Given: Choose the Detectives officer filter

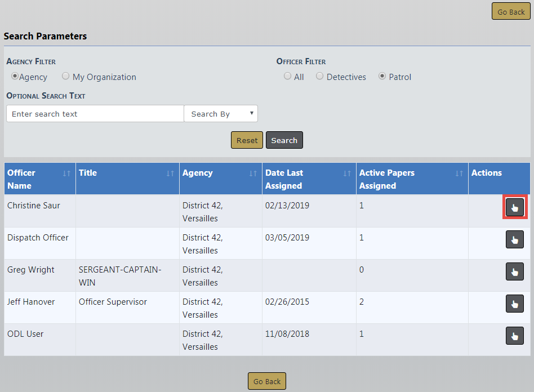Looking at the screenshot, I should (x=320, y=76).
